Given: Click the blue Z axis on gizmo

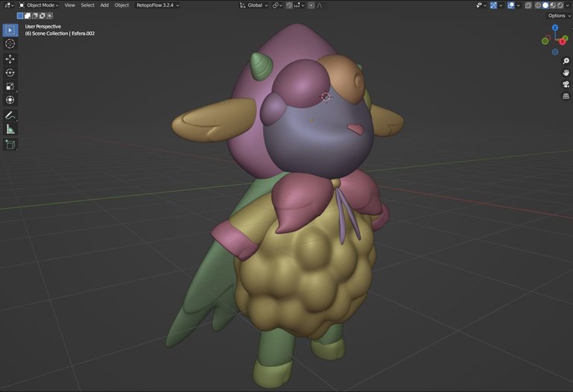Looking at the screenshot, I should click(x=555, y=28).
